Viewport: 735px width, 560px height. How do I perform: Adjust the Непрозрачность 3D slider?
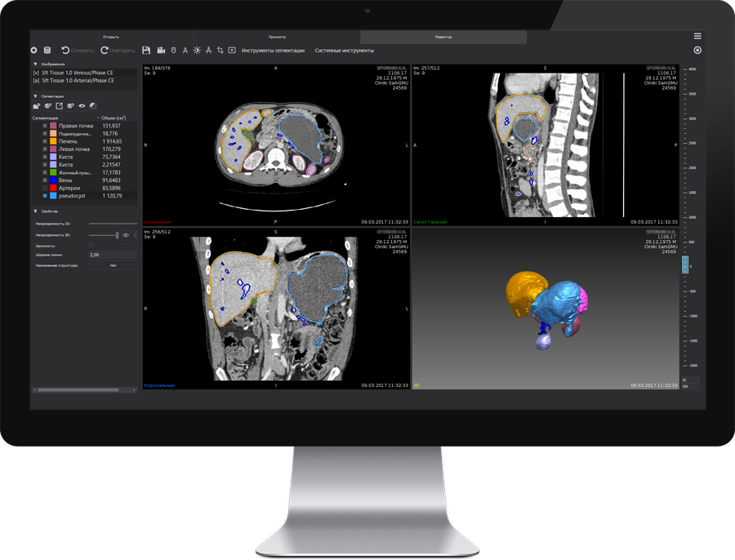[x=117, y=235]
